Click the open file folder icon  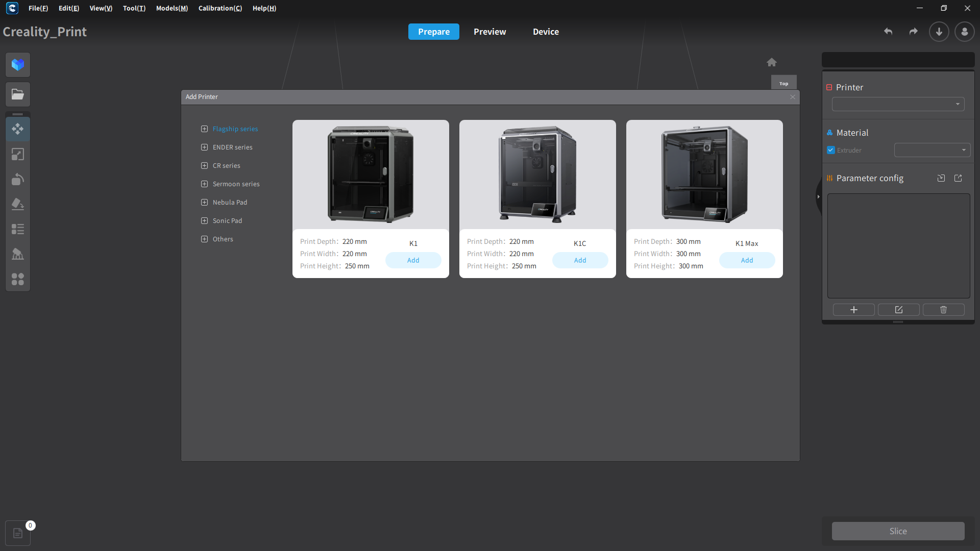point(18,94)
